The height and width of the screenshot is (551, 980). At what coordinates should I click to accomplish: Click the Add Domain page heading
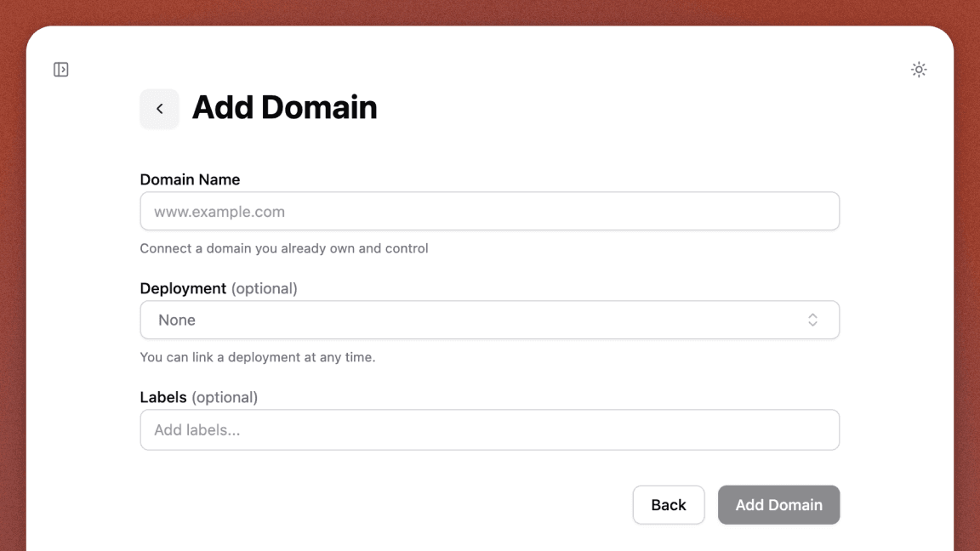click(284, 107)
